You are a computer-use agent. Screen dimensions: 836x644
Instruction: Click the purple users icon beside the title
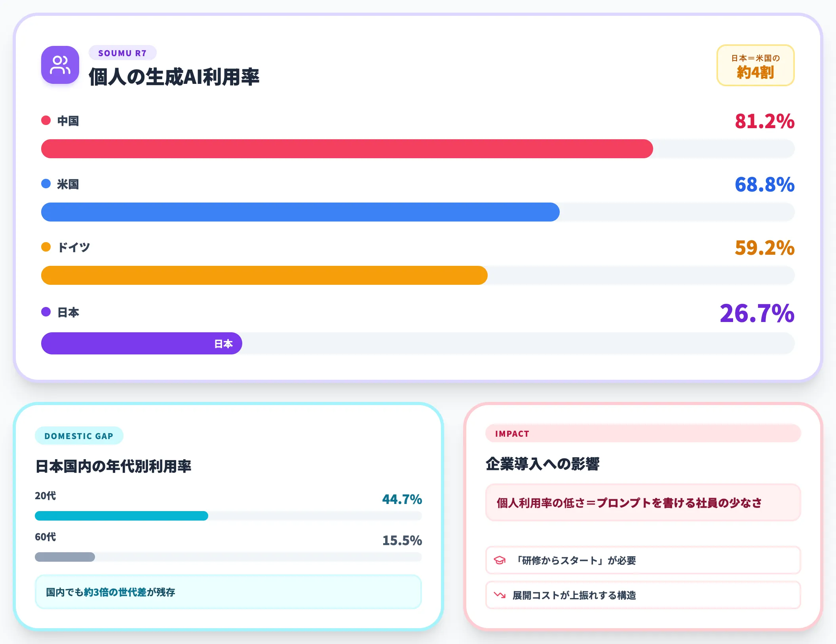click(60, 65)
